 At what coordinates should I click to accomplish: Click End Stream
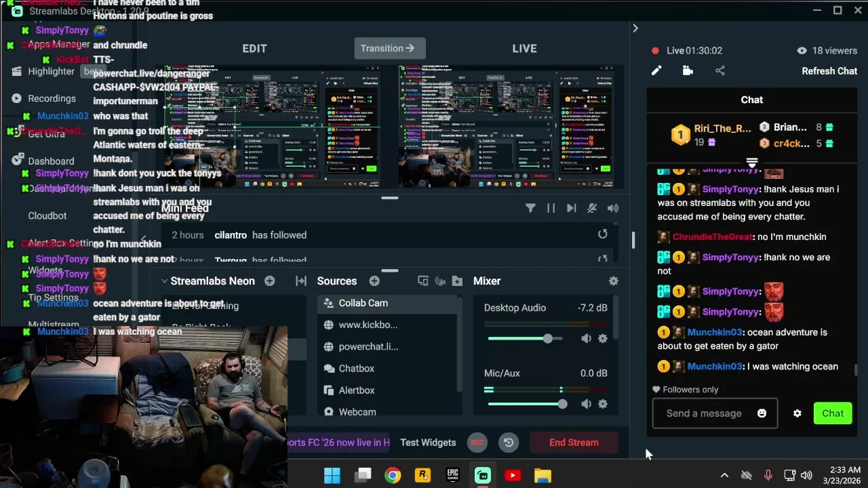point(574,443)
